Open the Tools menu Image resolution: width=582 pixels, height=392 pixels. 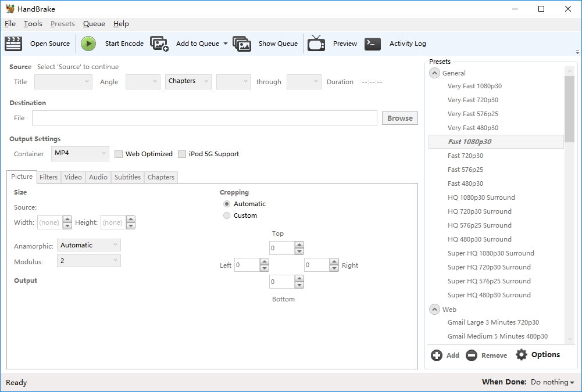click(x=33, y=24)
